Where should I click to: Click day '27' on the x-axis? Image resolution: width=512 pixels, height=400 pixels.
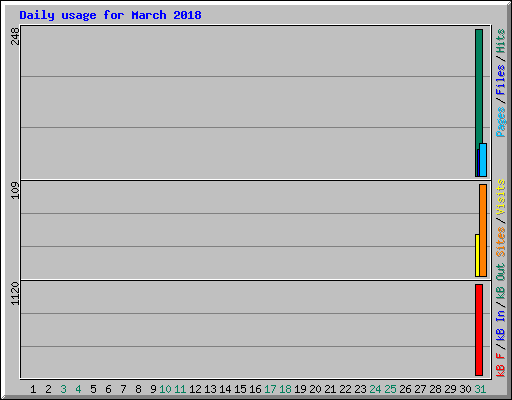(x=420, y=389)
